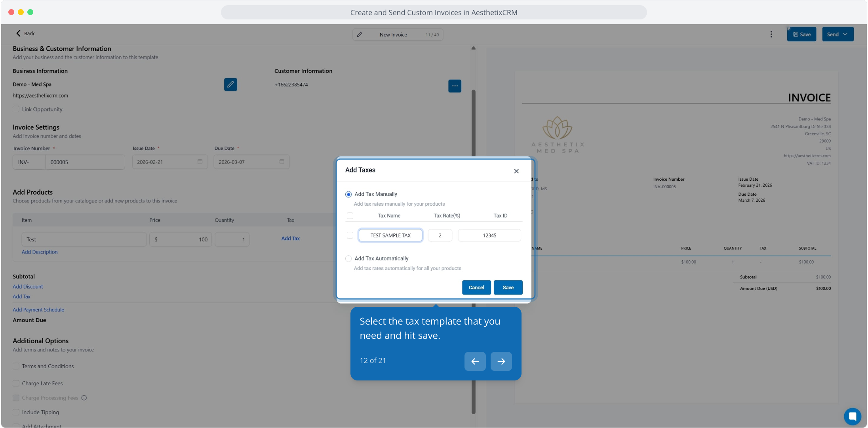This screenshot has width=868, height=428.
Task: Edit business information with the pencil button
Action: [x=230, y=84]
